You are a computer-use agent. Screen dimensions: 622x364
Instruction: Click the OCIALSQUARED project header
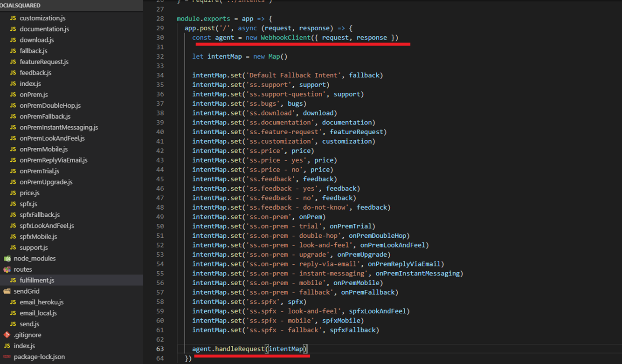click(21, 6)
